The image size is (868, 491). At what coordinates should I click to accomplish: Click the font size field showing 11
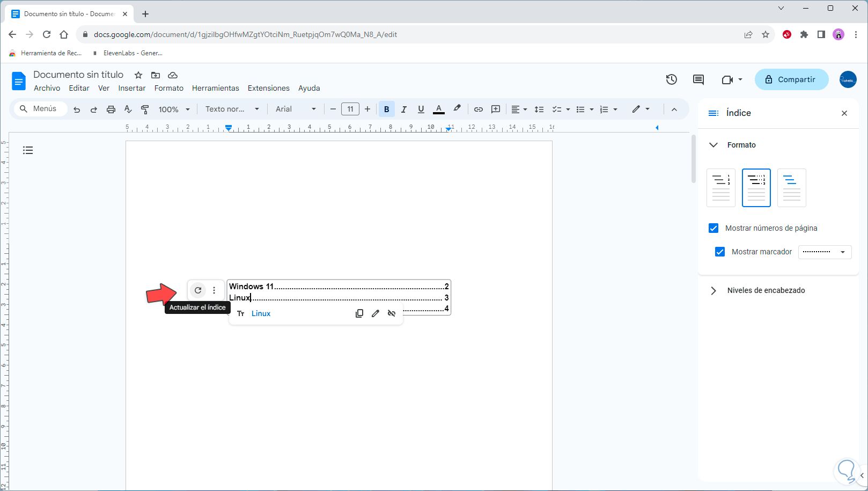click(x=350, y=109)
